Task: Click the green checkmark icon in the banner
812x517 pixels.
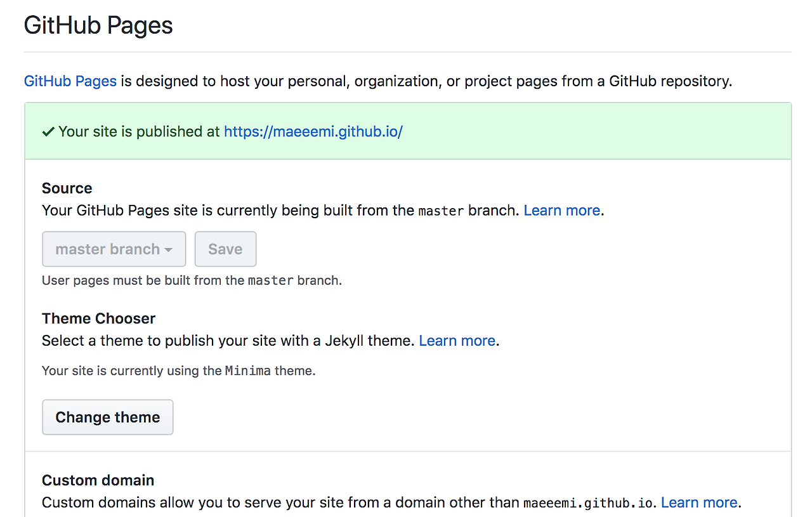Action: (x=48, y=132)
